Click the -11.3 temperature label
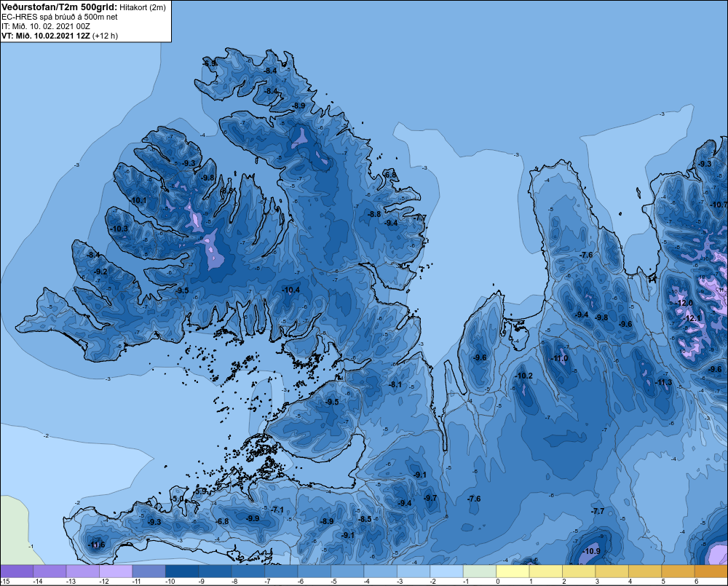Viewport: 728px width, 586px height. click(663, 382)
